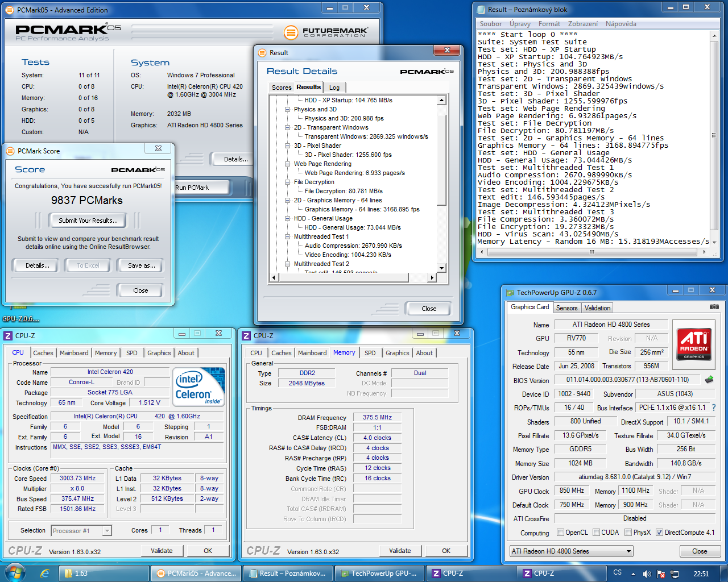Show hidden tray icons arrow

(633, 574)
